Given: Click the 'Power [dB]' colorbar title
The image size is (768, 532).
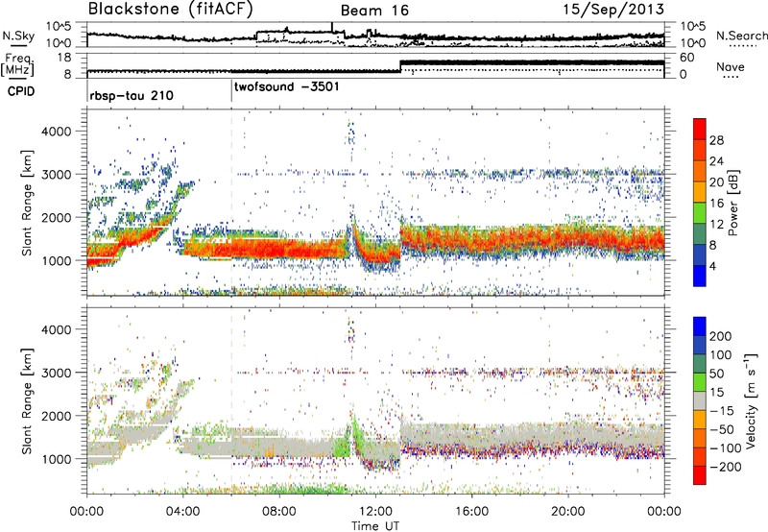Looking at the screenshot, I should [732, 203].
